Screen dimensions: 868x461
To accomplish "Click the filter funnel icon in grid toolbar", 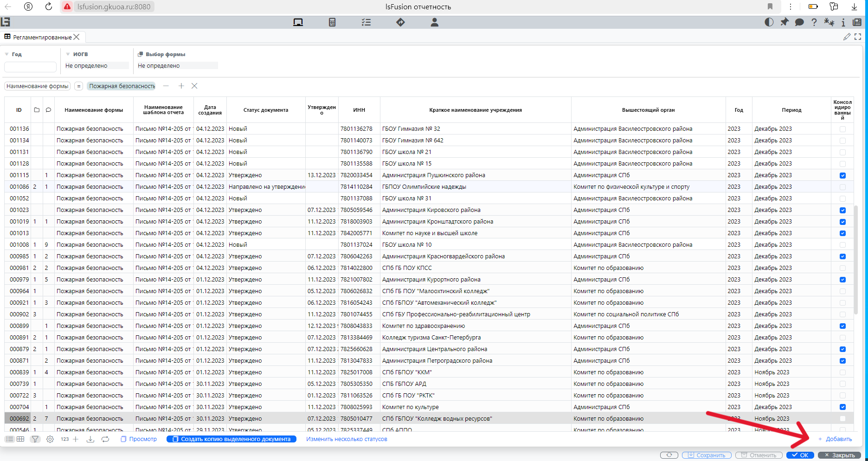I will (35, 439).
